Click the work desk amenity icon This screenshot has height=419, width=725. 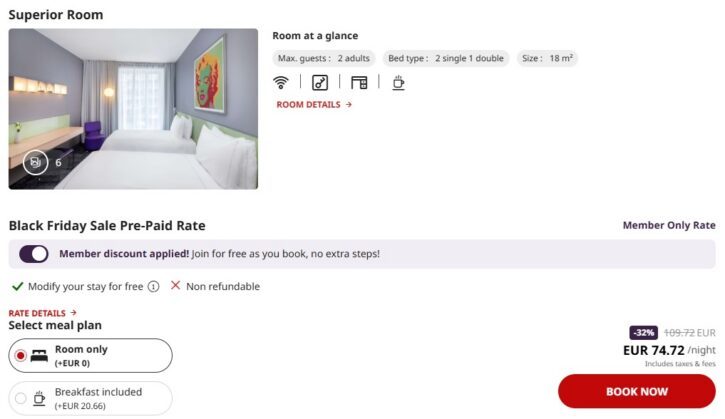(359, 83)
